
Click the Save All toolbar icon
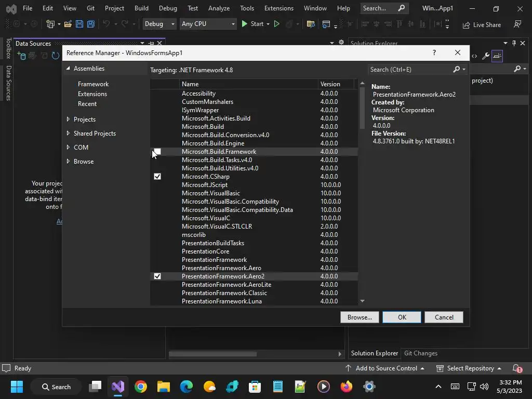(90, 24)
